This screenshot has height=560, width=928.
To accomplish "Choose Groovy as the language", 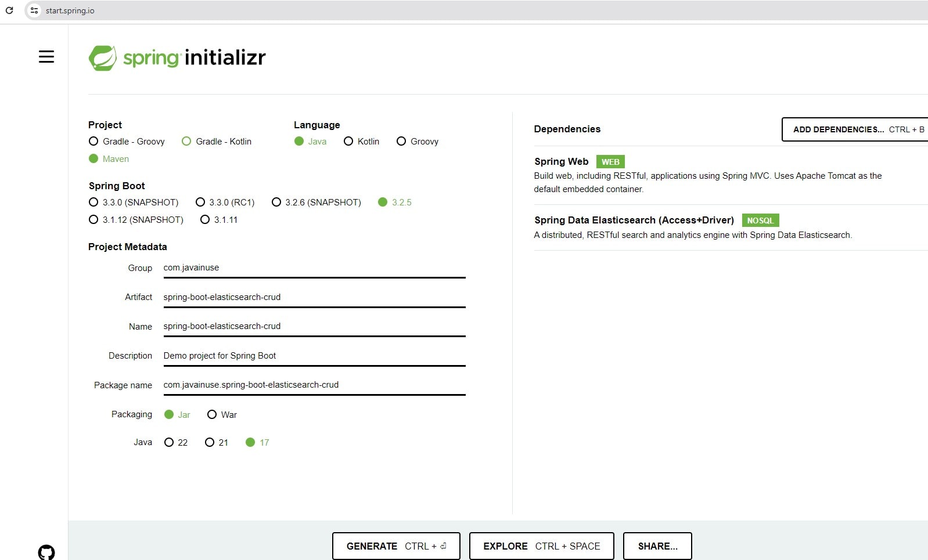I will click(417, 142).
